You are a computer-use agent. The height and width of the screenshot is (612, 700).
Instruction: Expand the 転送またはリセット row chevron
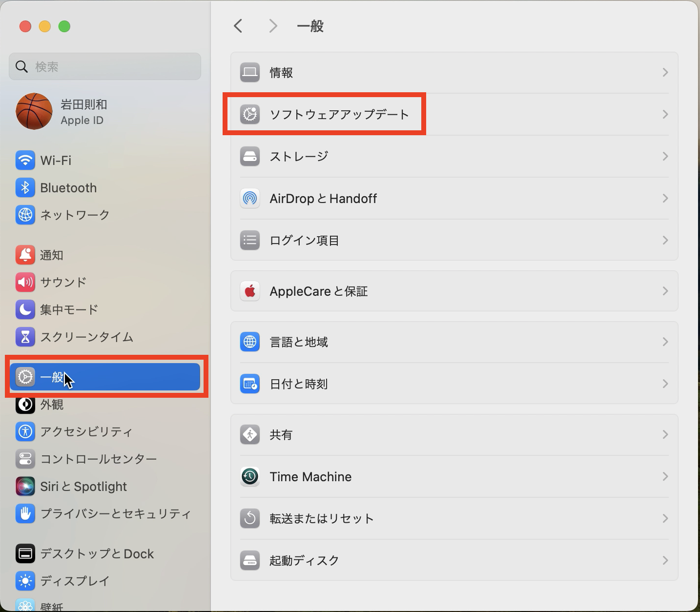[665, 518]
